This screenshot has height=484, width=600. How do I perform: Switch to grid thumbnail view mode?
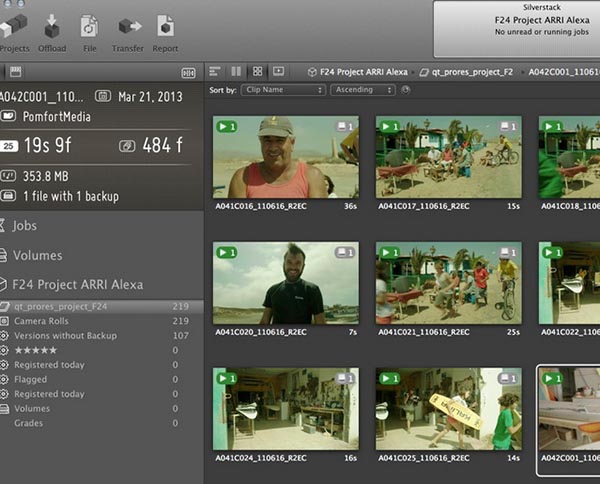[257, 72]
